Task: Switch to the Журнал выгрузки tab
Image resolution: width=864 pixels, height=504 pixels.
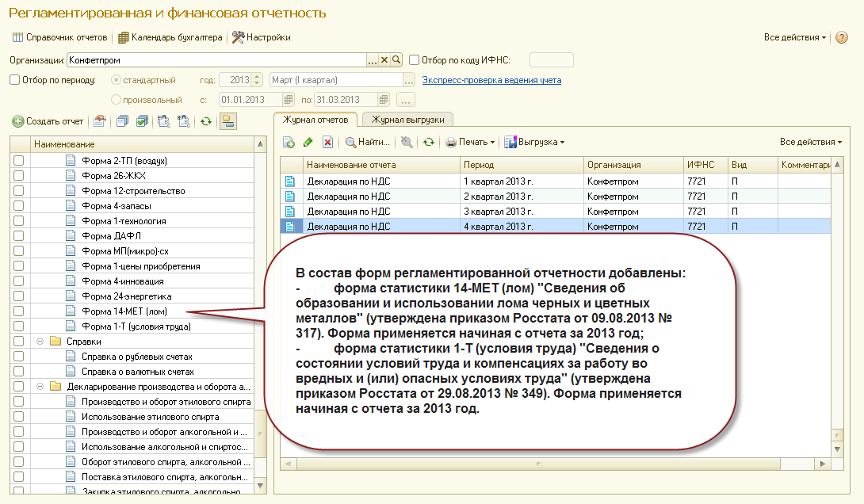Action: tap(407, 120)
